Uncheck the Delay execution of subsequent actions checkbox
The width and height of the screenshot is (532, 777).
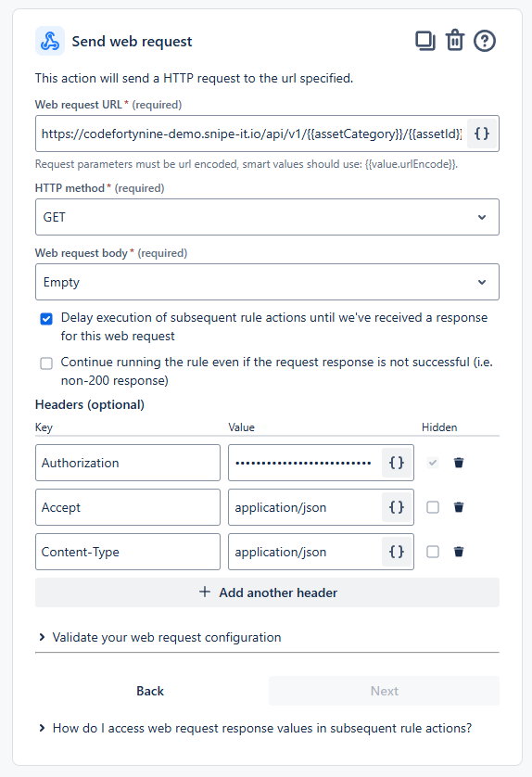click(46, 319)
